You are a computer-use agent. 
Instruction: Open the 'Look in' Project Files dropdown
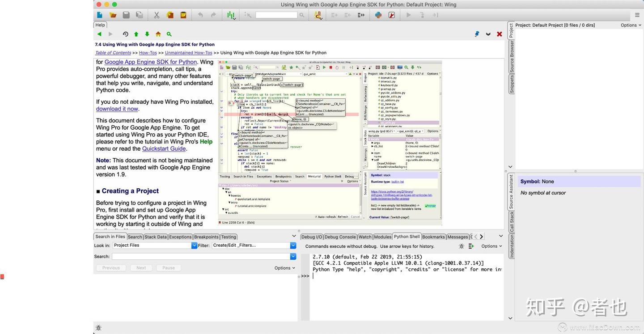point(194,245)
